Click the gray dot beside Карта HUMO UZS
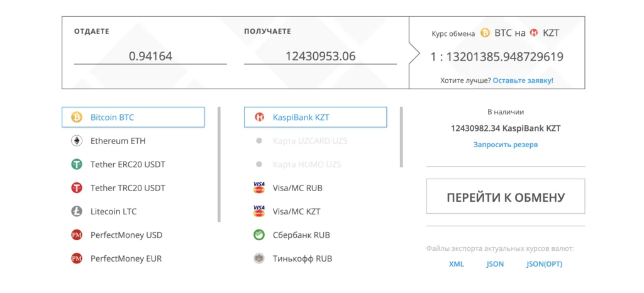Viewport: 644px width, 293px height. point(259,165)
